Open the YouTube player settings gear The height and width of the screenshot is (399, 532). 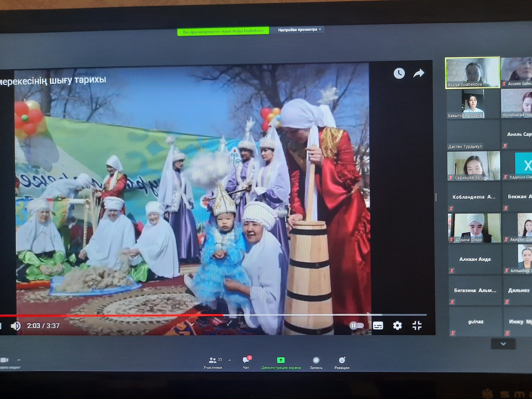397,326
